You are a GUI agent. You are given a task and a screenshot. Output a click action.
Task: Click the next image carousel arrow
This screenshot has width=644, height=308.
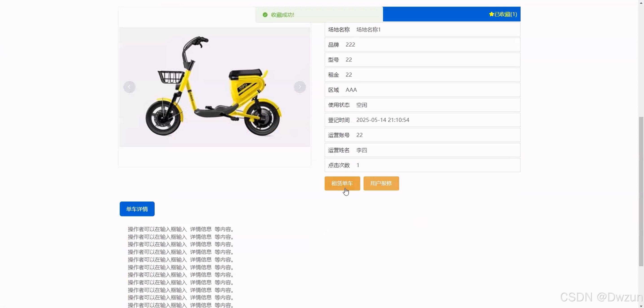point(300,87)
